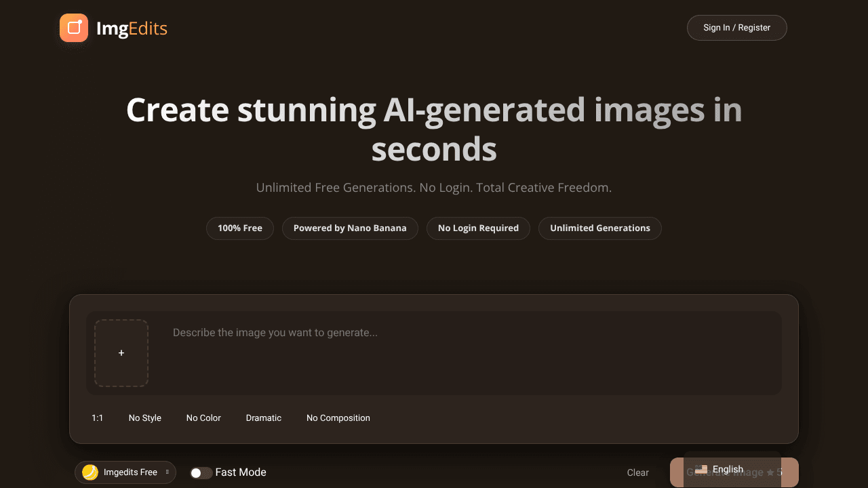868x488 pixels.
Task: Click the Powered by Nano Banana badge
Action: [x=350, y=228]
